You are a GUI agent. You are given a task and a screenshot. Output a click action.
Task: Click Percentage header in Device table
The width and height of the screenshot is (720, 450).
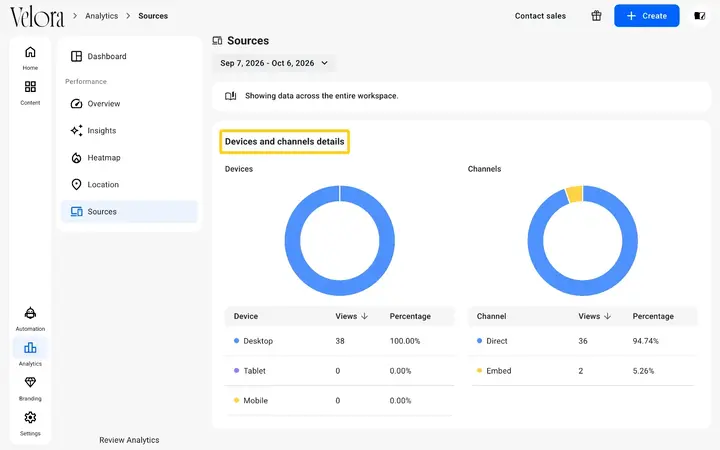(x=410, y=316)
